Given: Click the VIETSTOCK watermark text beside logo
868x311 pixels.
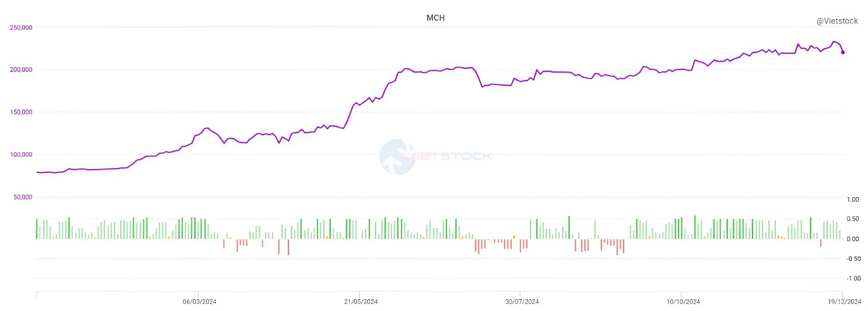Looking at the screenshot, I should [454, 157].
